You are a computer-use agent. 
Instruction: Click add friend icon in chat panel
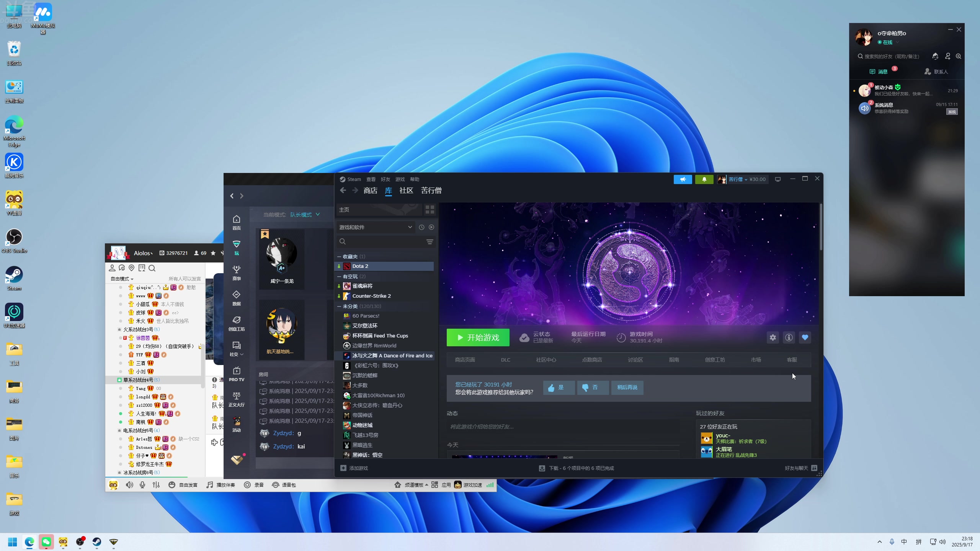pos(948,56)
